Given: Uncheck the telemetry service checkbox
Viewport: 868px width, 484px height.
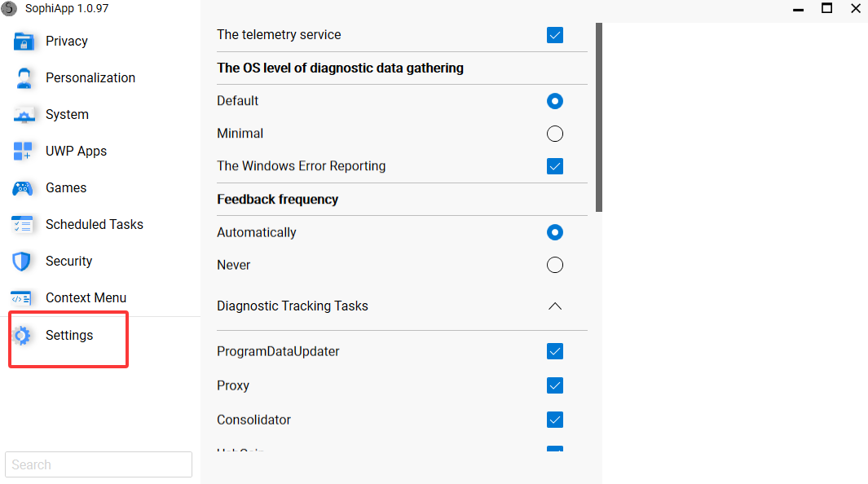Looking at the screenshot, I should pos(555,35).
